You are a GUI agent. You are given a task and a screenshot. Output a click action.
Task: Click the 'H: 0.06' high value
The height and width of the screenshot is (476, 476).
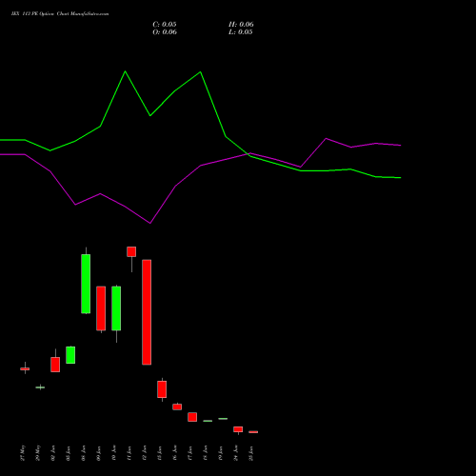241,25
